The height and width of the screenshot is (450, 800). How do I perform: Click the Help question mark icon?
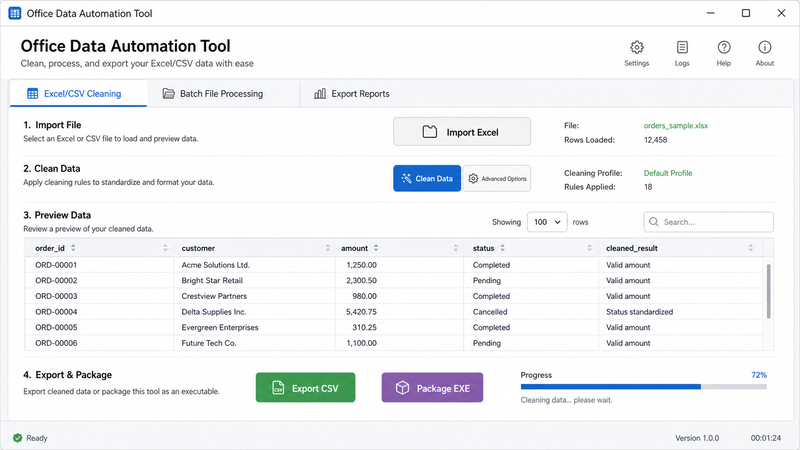[x=723, y=47]
